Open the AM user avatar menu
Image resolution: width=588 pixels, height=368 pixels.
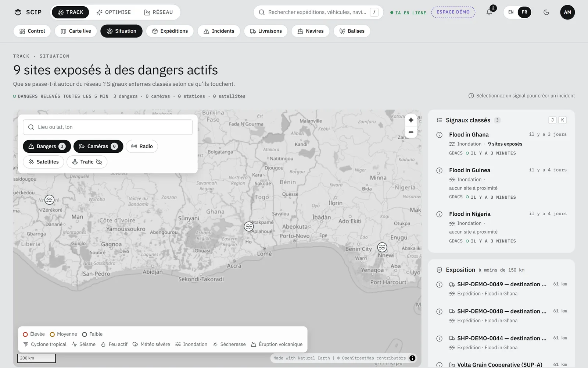[x=567, y=12]
